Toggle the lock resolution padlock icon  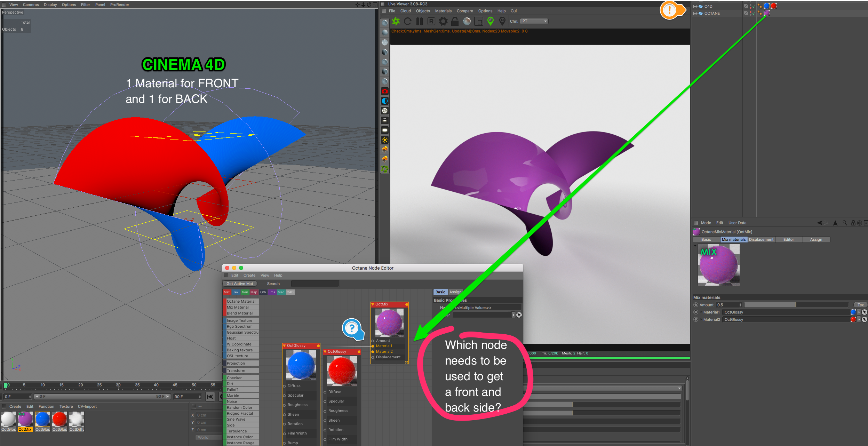(x=455, y=21)
